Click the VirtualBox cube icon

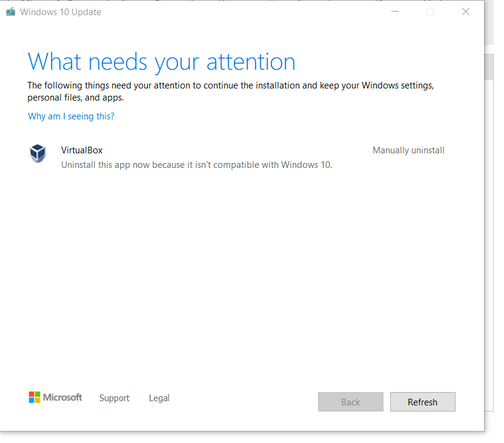(38, 153)
